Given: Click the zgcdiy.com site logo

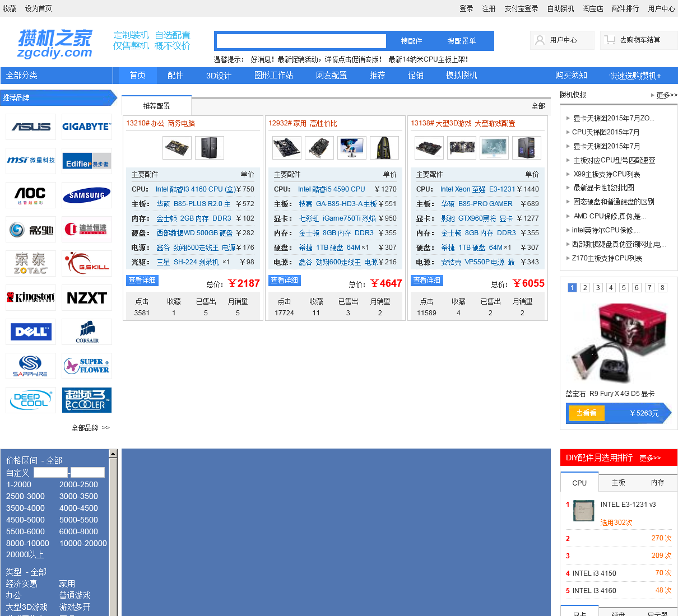Looking at the screenshot, I should tap(55, 44).
